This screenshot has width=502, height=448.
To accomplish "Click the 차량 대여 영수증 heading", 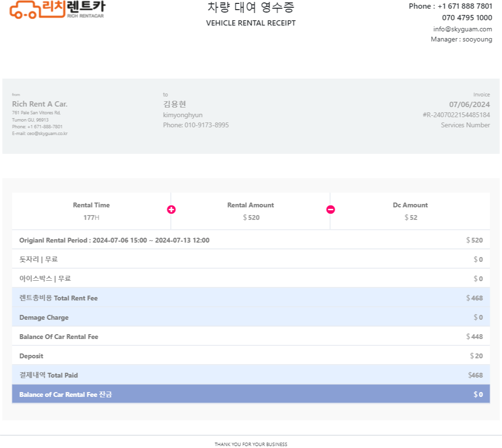I will pos(251,8).
